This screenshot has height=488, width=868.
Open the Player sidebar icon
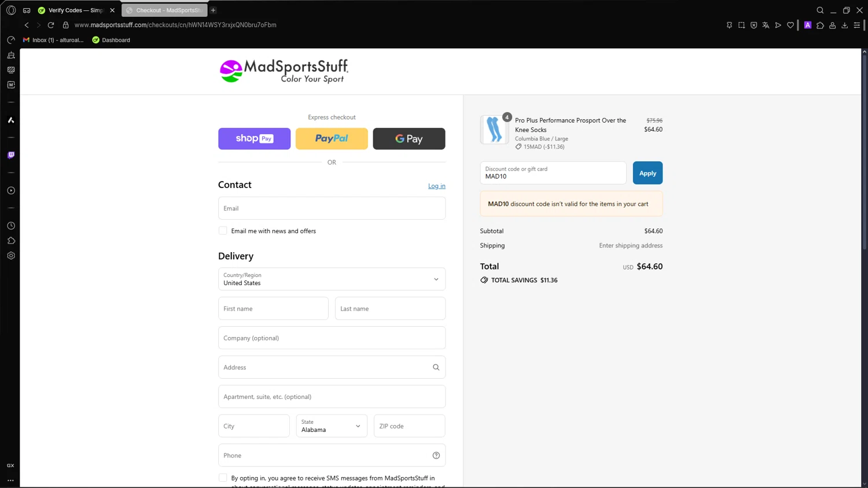pyautogui.click(x=11, y=190)
